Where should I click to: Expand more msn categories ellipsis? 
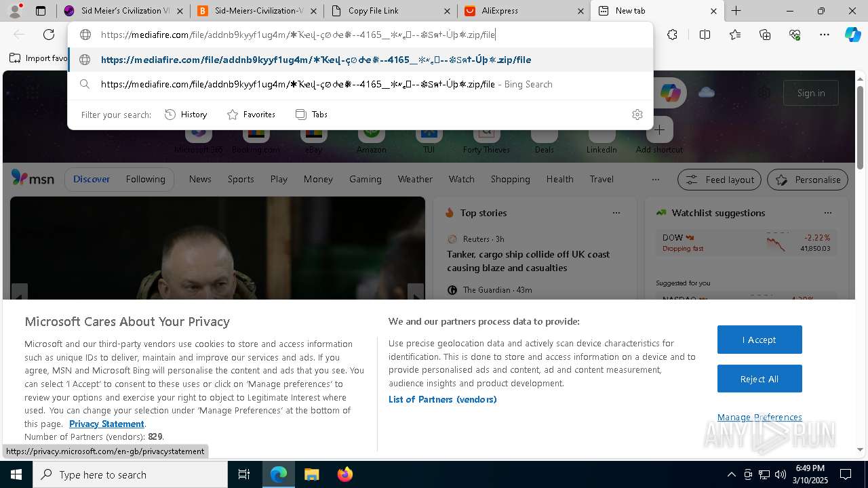[655, 180]
